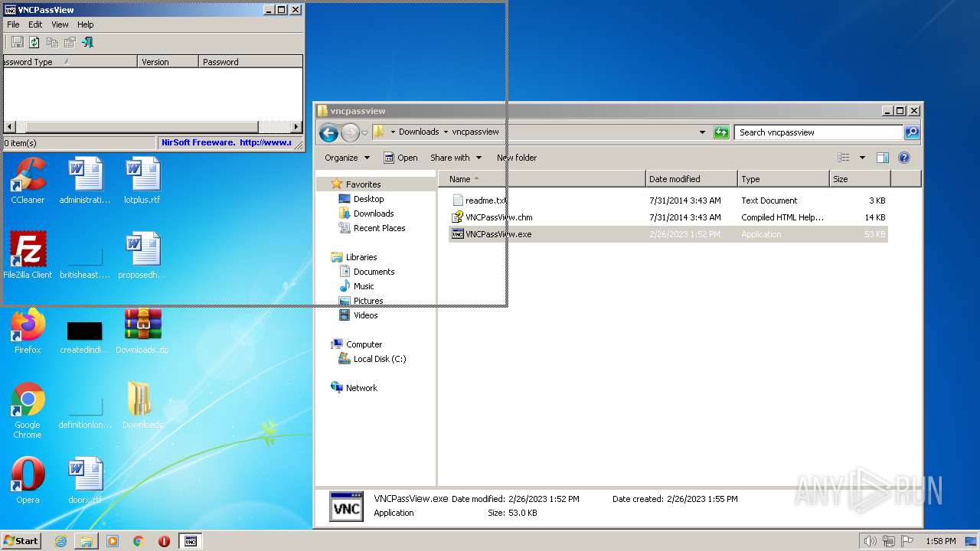This screenshot has height=551, width=980.
Task: Click the Refresh icon in VNCPassView toolbar
Action: 34,42
